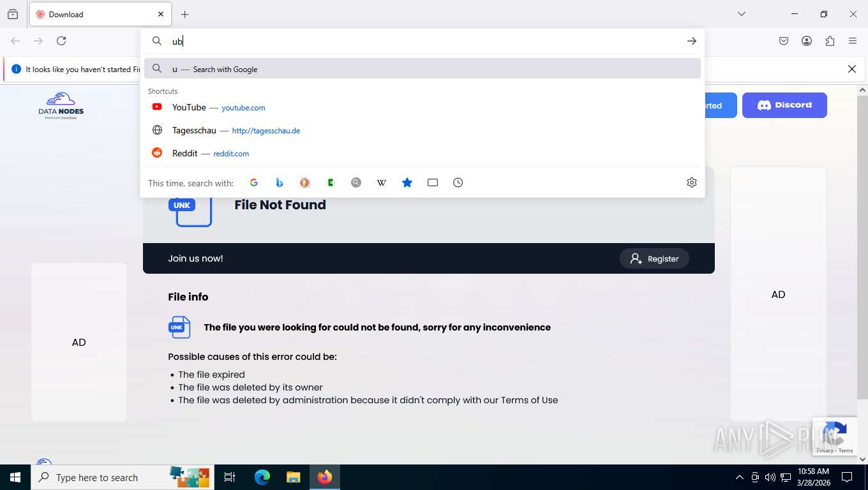Pick the grey magnifier search engine icon

(x=356, y=182)
